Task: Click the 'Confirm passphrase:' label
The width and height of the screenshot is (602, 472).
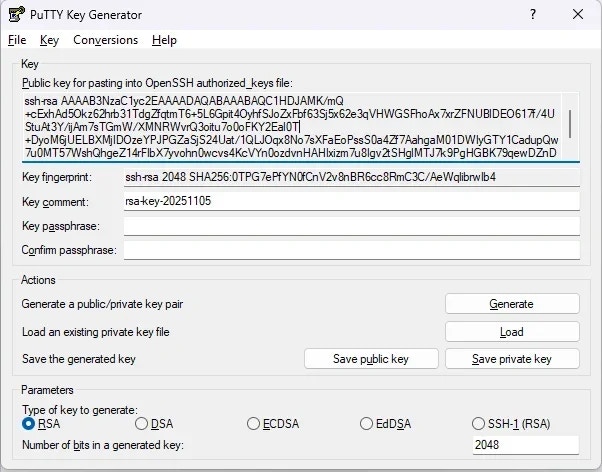Action: [x=69, y=250]
